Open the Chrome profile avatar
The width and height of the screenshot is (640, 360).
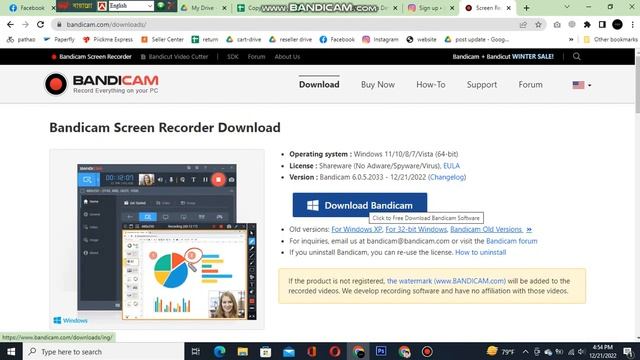tap(617, 24)
